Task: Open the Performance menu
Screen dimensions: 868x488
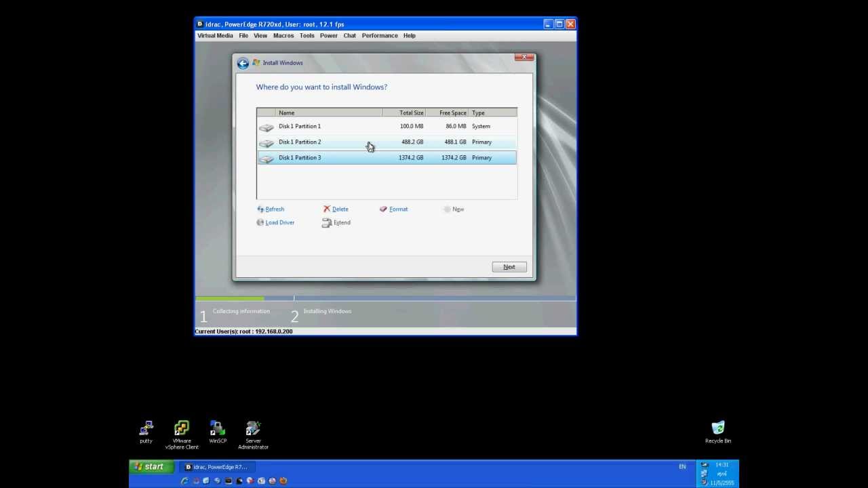Action: point(380,35)
